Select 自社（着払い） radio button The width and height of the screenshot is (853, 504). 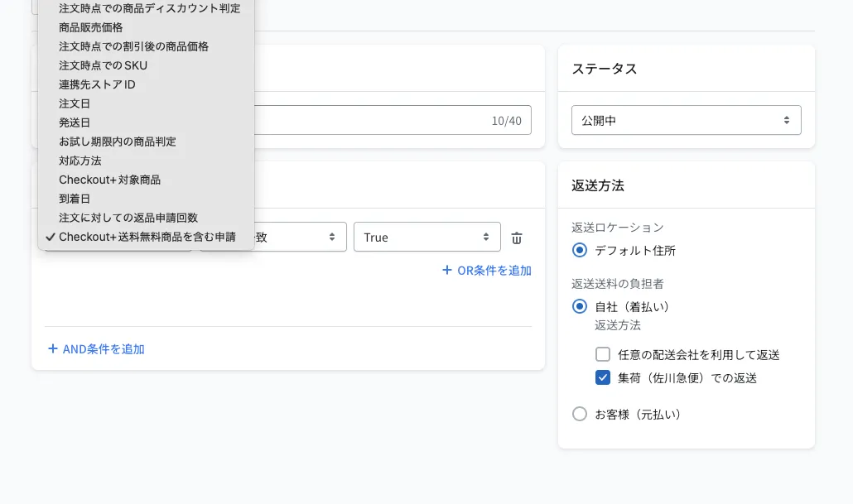pyautogui.click(x=580, y=306)
